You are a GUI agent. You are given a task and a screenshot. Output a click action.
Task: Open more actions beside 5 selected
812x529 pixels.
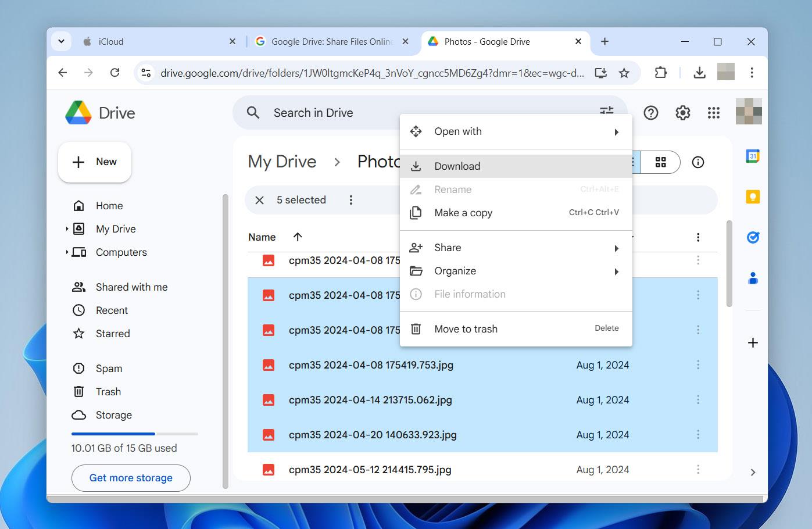click(350, 200)
